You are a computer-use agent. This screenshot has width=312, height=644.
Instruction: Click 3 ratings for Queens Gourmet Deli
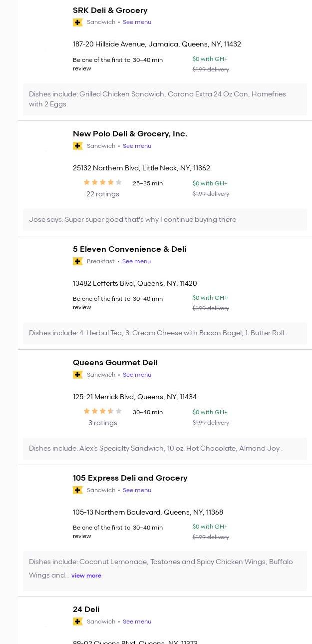pos(102,423)
